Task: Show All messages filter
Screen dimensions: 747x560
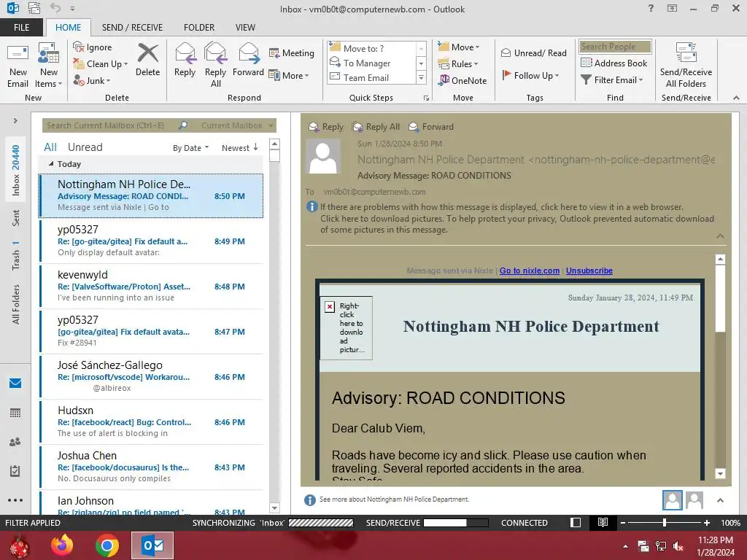Action: coord(50,147)
